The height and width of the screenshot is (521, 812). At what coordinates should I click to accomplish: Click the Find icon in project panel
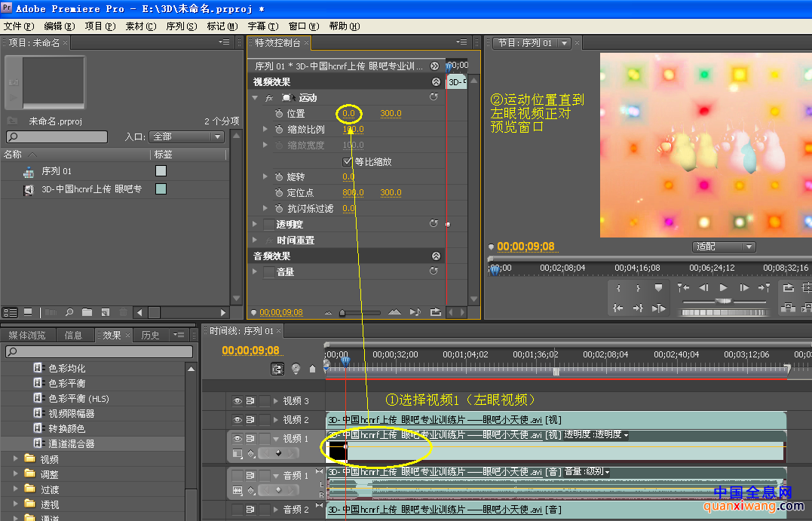click(69, 312)
